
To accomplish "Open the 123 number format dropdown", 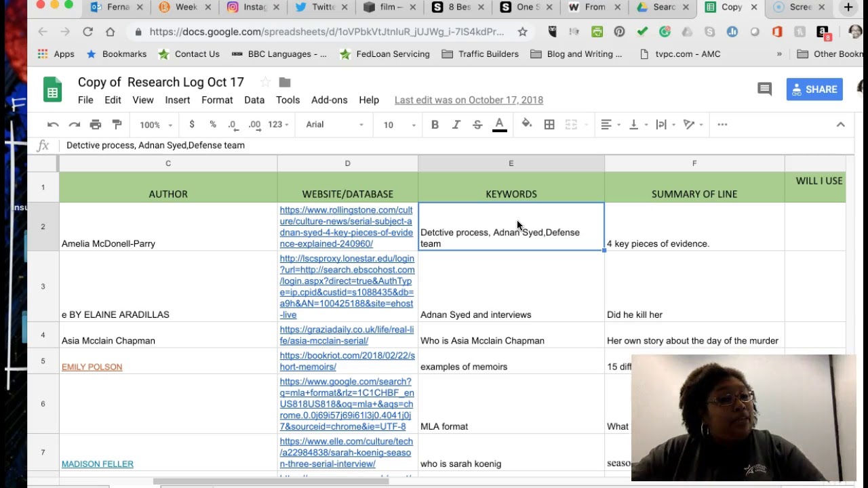I will 278,125.
